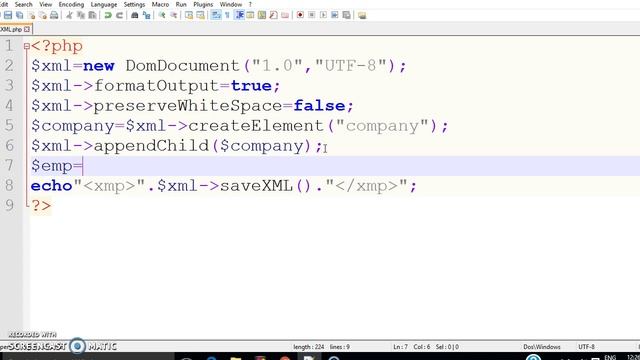Click the word DomDocument on line 2

182,66
